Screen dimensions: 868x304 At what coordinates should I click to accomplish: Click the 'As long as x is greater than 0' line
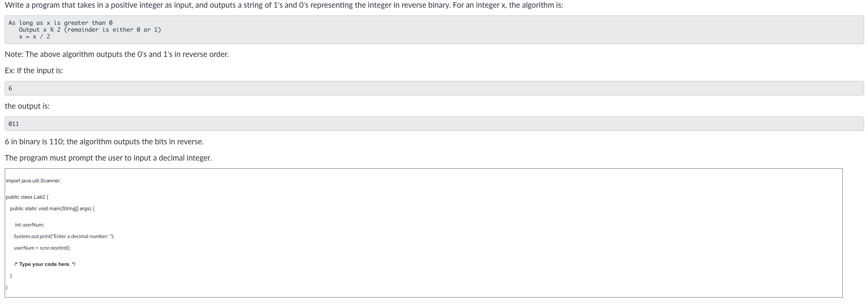[x=60, y=23]
